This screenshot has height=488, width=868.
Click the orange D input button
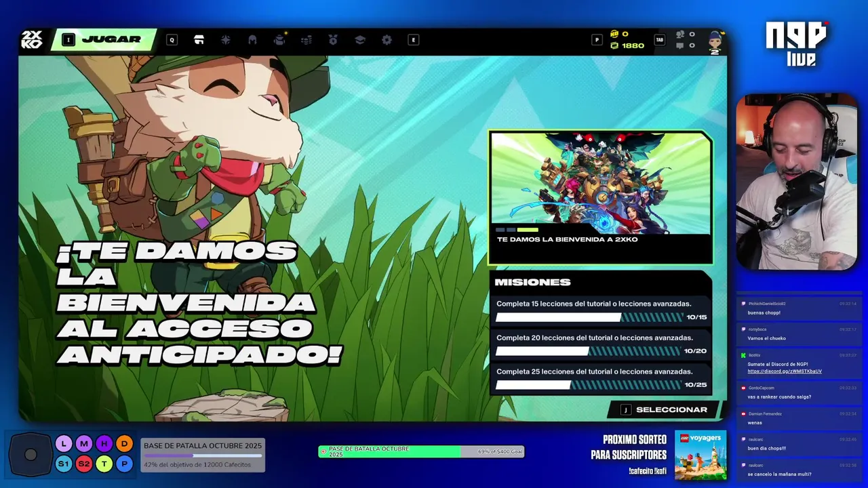click(124, 444)
